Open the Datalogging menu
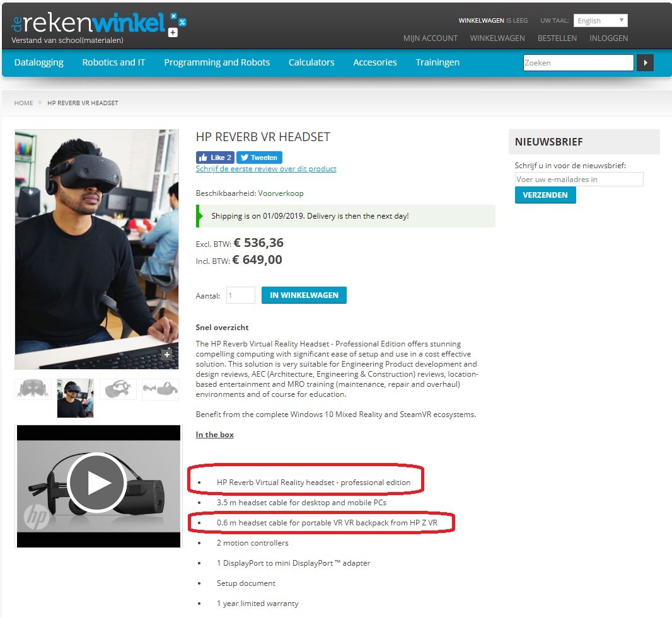672x618 pixels. point(39,62)
